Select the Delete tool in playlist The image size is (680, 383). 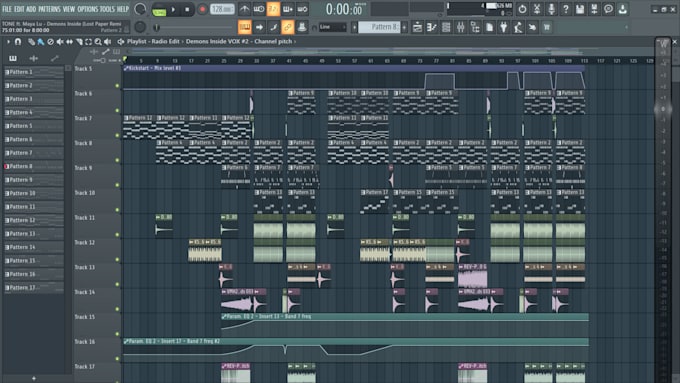tap(50, 42)
